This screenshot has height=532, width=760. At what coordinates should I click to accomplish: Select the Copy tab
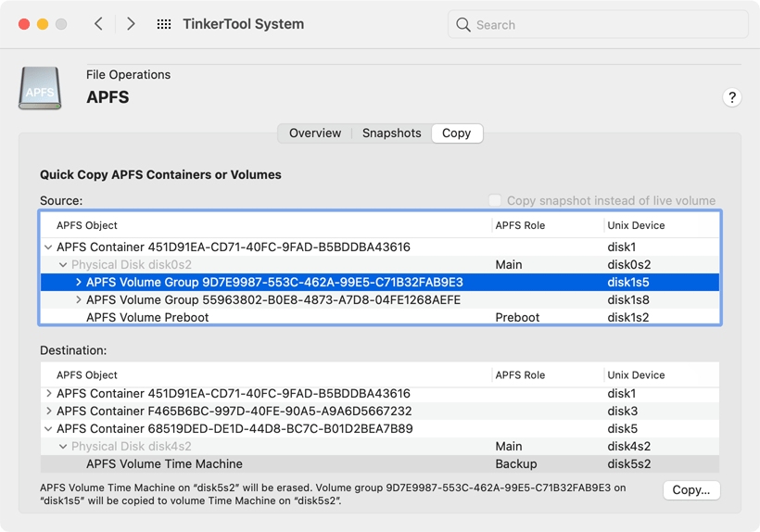click(457, 133)
